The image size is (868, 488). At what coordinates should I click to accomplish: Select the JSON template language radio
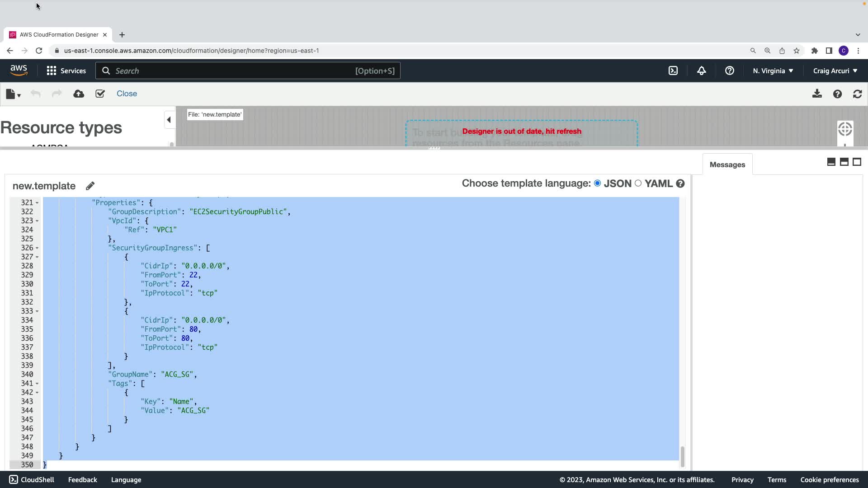(598, 183)
